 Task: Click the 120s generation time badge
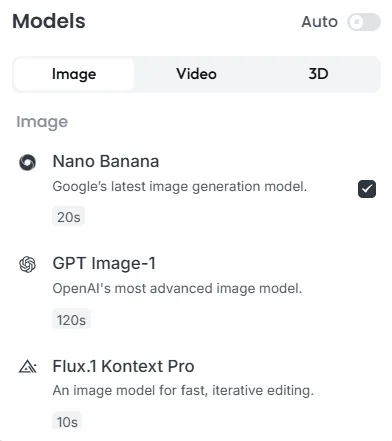pyautogui.click(x=71, y=320)
